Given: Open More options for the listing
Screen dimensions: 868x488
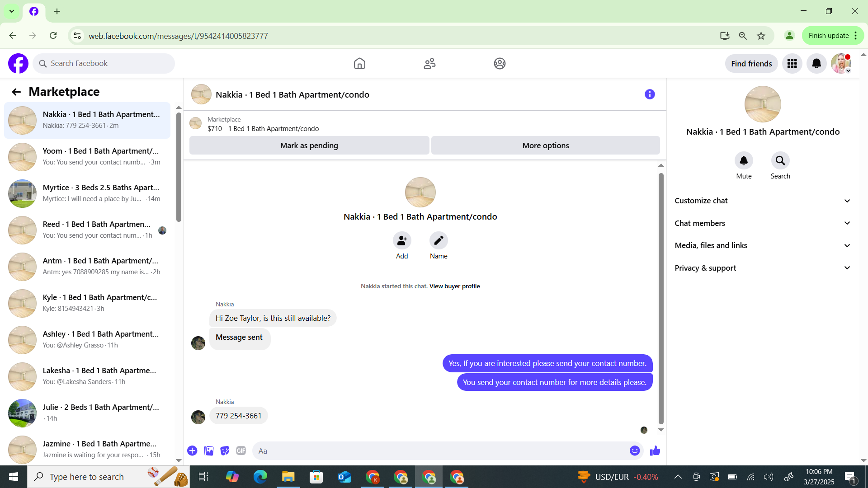Looking at the screenshot, I should 546,145.
